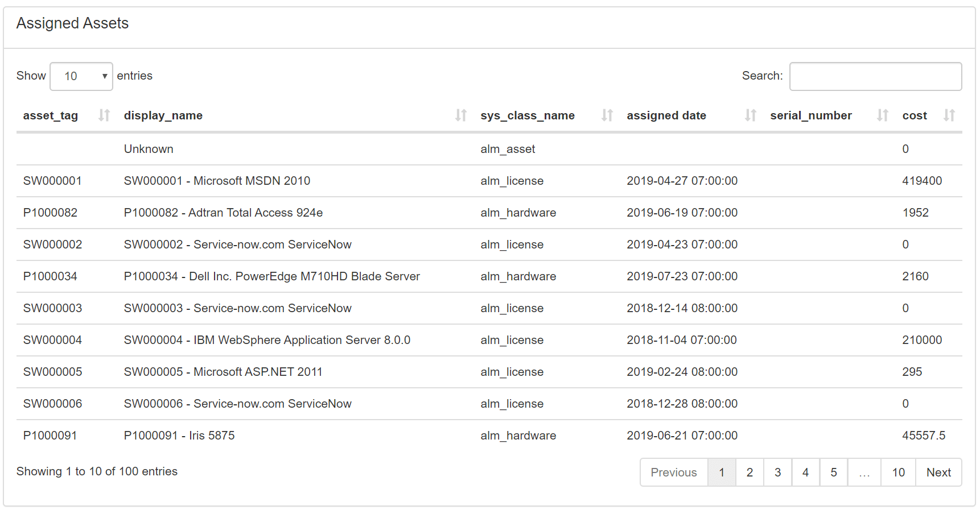Click the cost value 2160
980x514 pixels.
point(915,276)
